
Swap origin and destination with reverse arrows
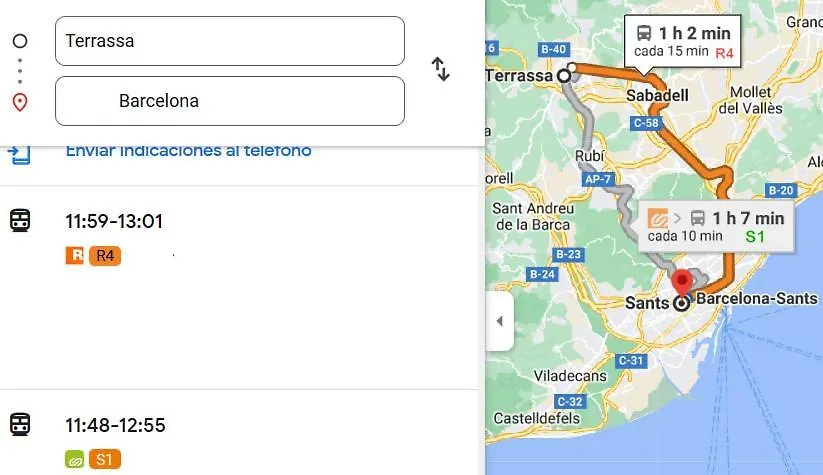pyautogui.click(x=440, y=69)
